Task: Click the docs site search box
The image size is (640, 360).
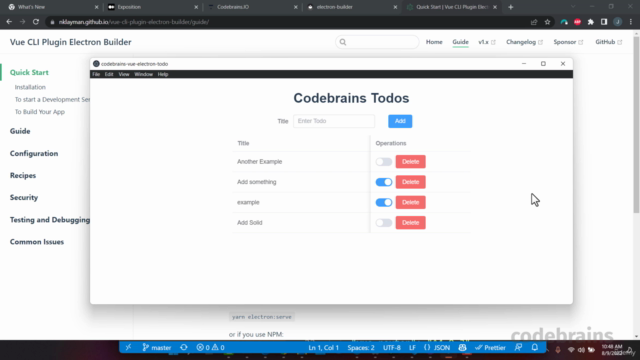Action: (377, 42)
